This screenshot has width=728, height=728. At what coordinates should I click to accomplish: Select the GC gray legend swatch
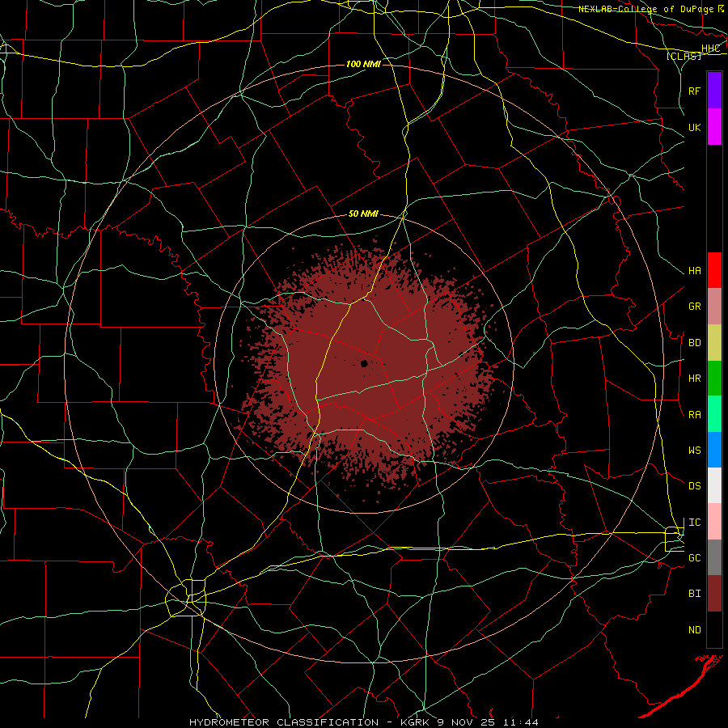coord(714,557)
